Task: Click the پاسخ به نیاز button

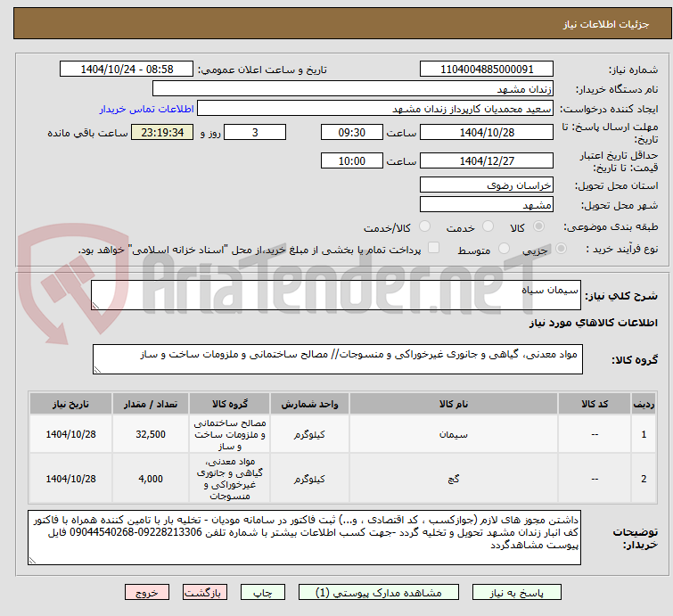Action: coord(516,593)
